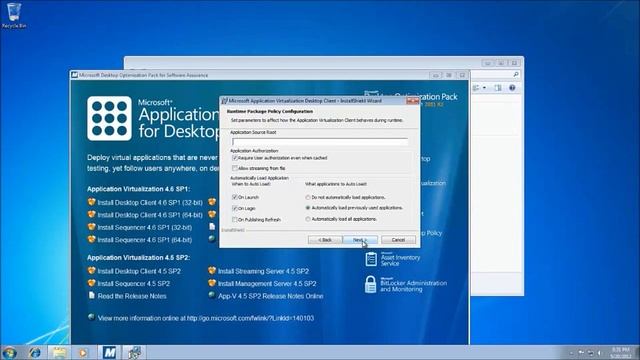The height and width of the screenshot is (360, 640).
Task: Click the network tray icon
Action: coord(591,353)
